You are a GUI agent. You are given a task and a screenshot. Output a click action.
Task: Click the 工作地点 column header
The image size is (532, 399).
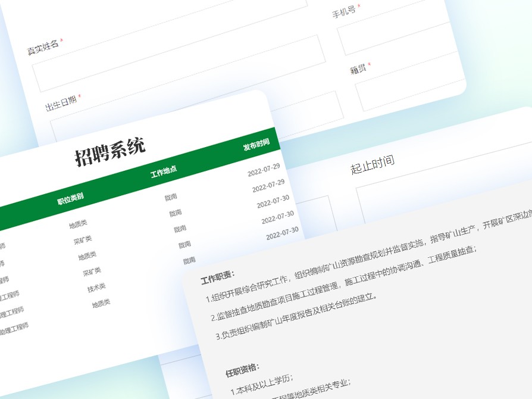click(x=163, y=172)
